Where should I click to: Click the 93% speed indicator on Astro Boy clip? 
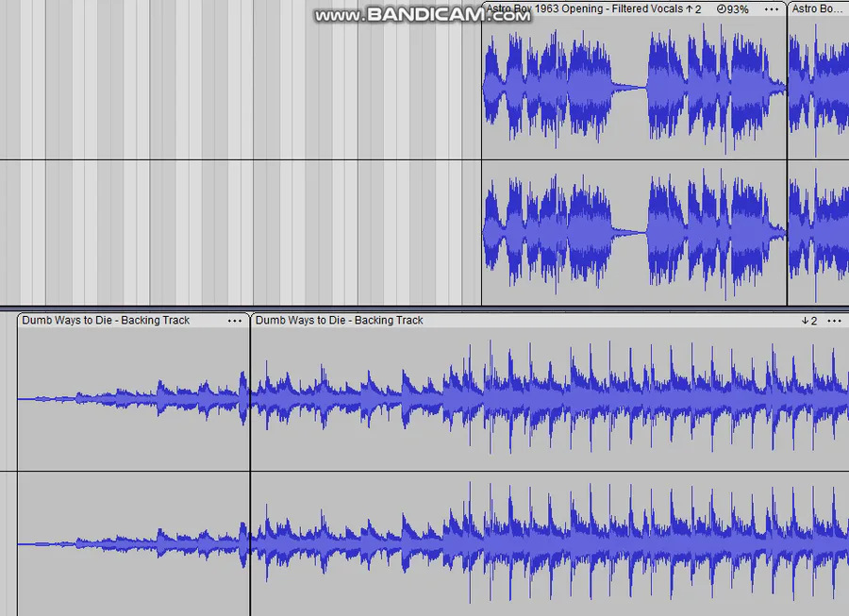coord(733,9)
